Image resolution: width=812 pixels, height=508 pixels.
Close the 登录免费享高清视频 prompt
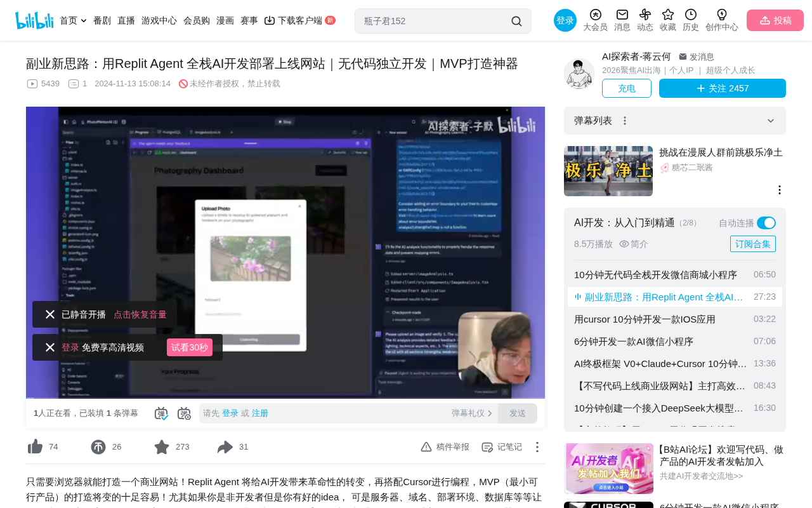click(x=50, y=347)
